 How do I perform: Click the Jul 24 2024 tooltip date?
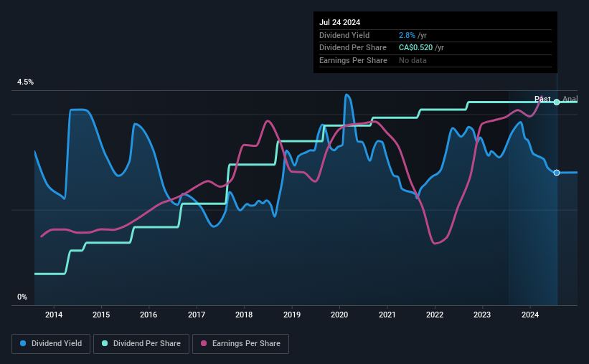point(339,22)
